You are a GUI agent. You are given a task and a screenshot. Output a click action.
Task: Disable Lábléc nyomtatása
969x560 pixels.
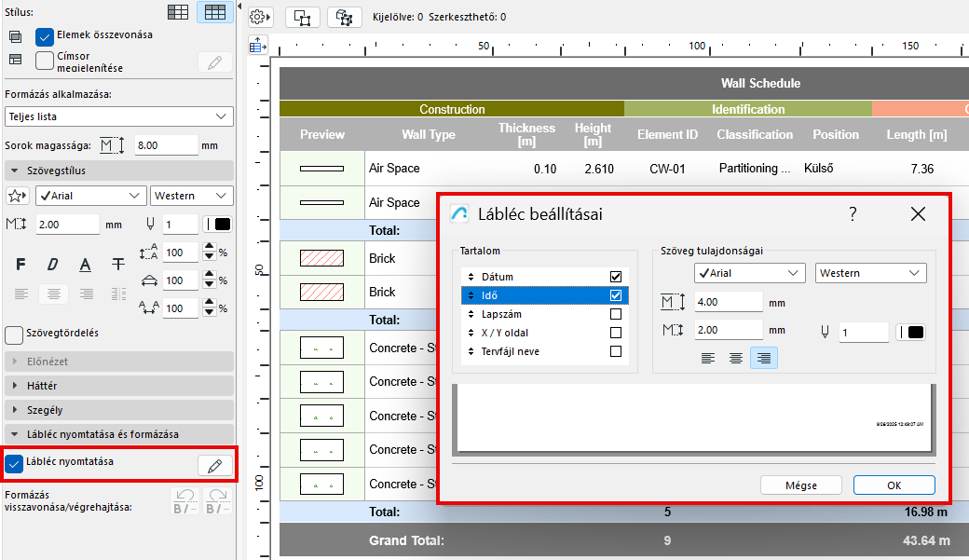(13, 463)
